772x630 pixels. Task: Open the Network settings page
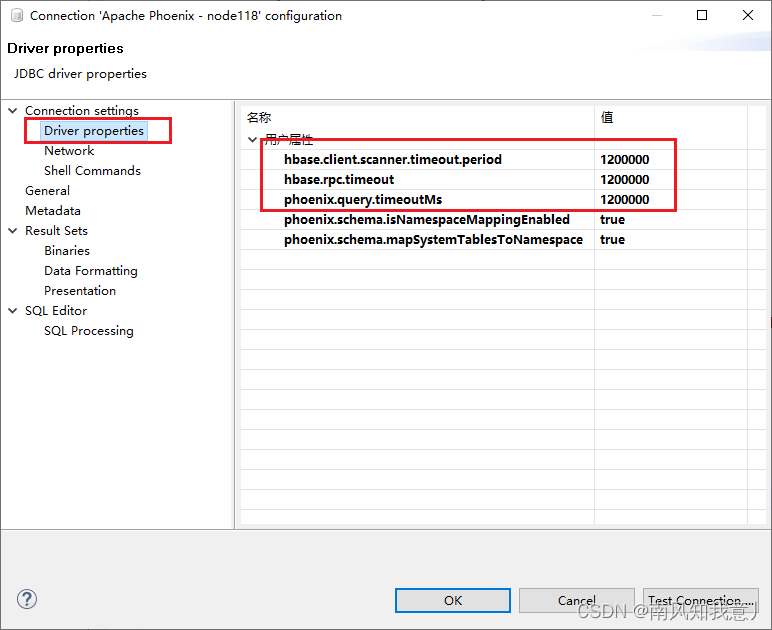point(69,151)
